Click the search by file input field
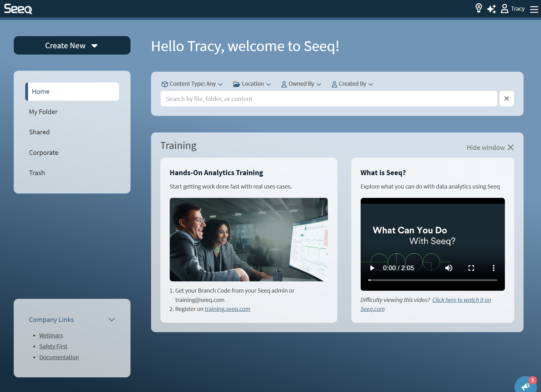541x392 pixels. [x=329, y=99]
